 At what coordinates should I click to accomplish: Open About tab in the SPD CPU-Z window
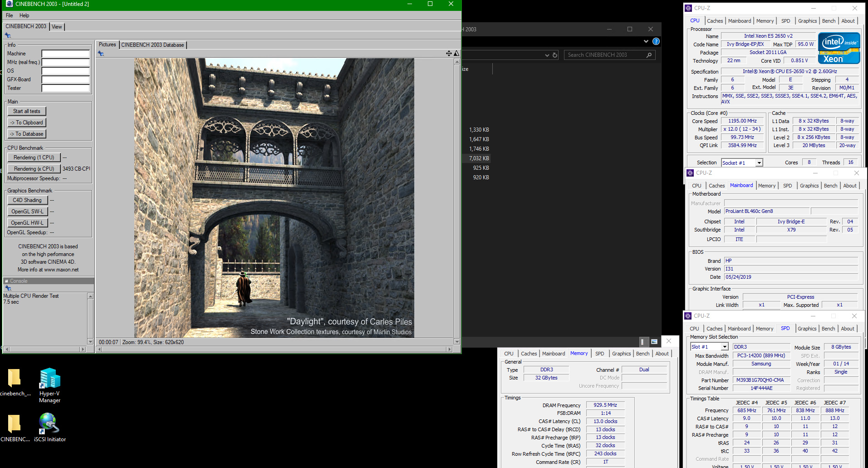click(847, 329)
